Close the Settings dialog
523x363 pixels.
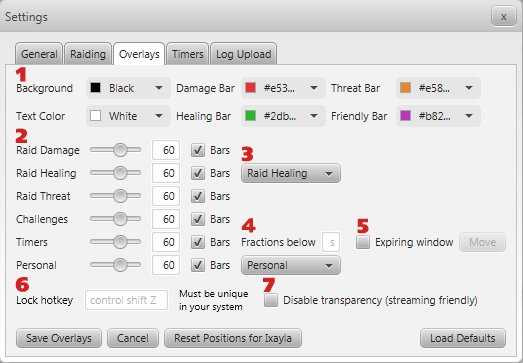504,16
